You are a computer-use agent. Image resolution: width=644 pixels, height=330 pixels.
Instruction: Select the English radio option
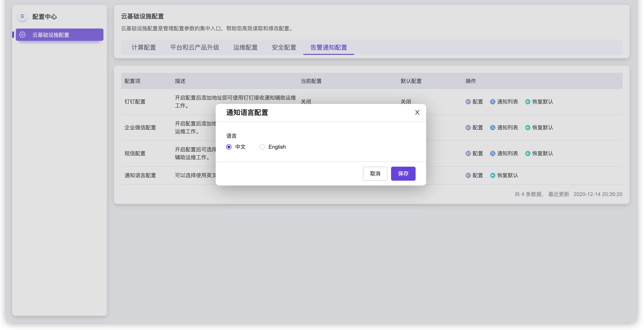tap(262, 147)
